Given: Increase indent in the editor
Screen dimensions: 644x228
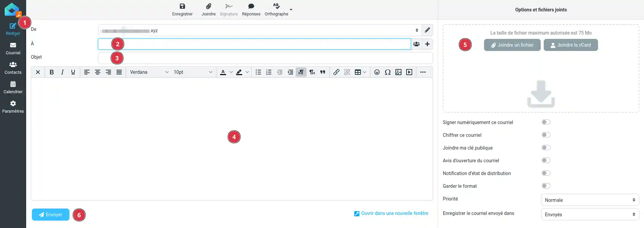Looking at the screenshot, I should tap(290, 72).
